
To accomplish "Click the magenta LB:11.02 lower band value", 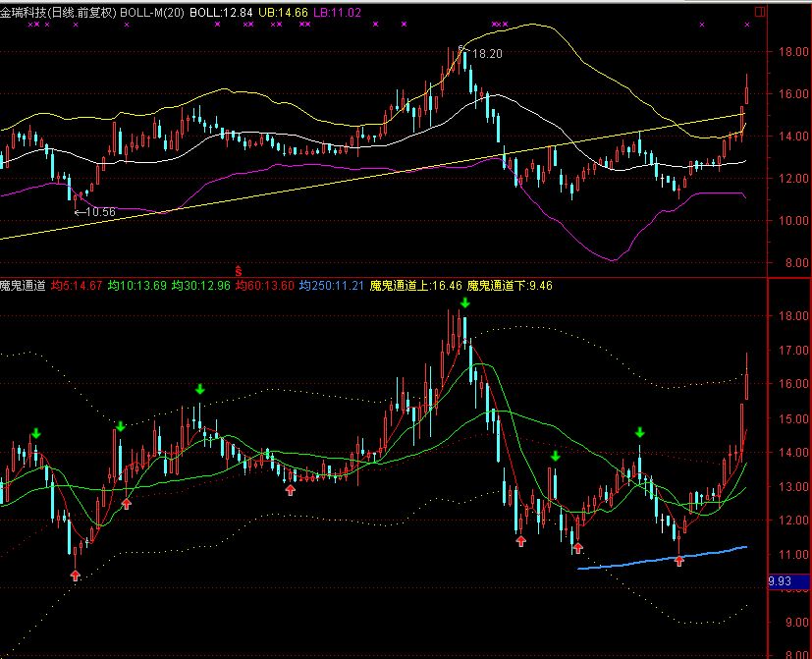I will coord(337,13).
